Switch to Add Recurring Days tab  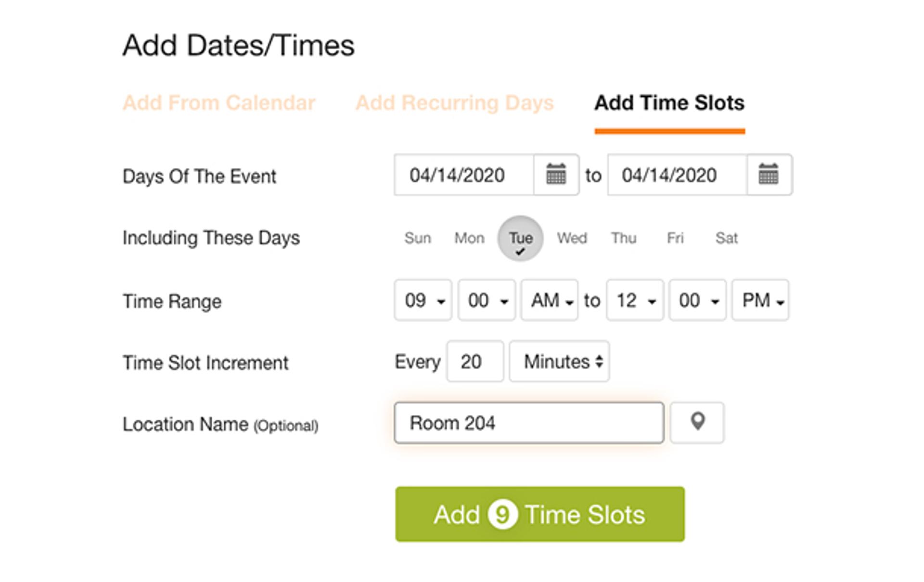point(455,103)
